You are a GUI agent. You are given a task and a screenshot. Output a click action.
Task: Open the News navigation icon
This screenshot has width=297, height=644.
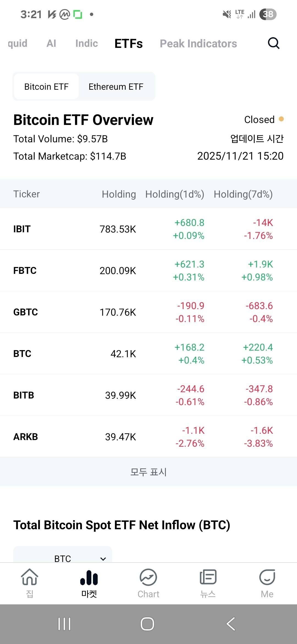pos(208,577)
